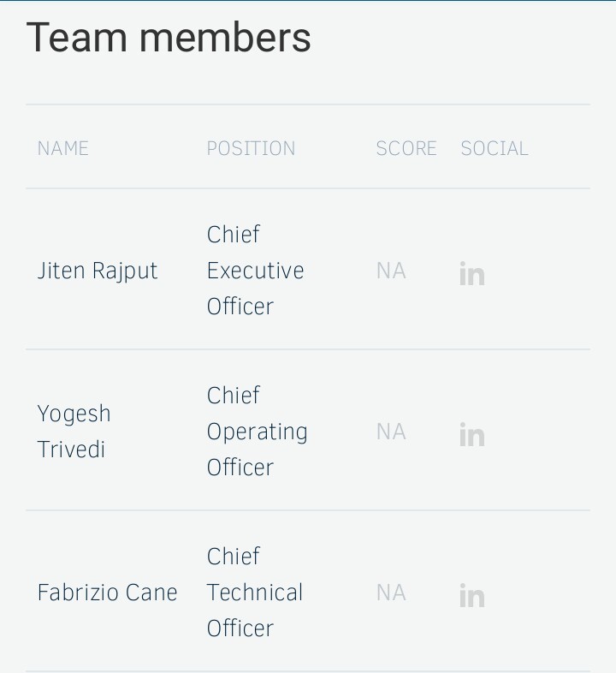The width and height of the screenshot is (616, 673).
Task: Click the POSITION column header
Action: click(x=251, y=148)
